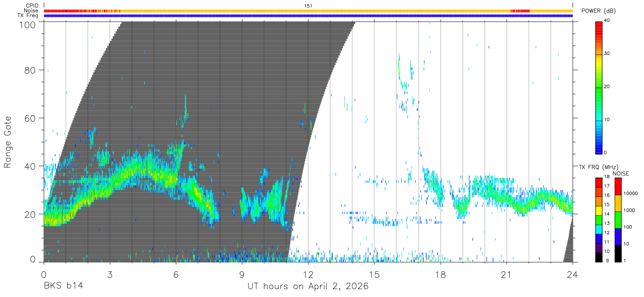Click the UT hours on April 2, 2026 title
Image resolution: width=644 pixels, height=297 pixels.
click(x=308, y=286)
